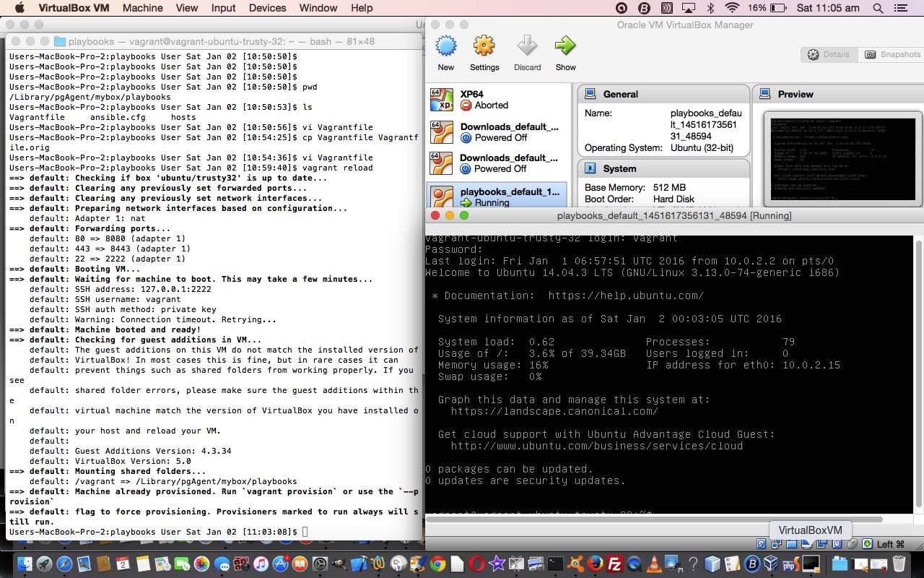Click the Wi-Fi icon in menu bar
This screenshot has height=578, width=924.
733,8
